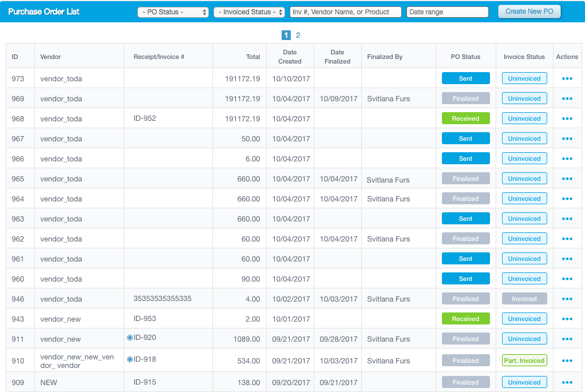The image size is (585, 392).
Task: Click Create New PO button
Action: (x=529, y=11)
